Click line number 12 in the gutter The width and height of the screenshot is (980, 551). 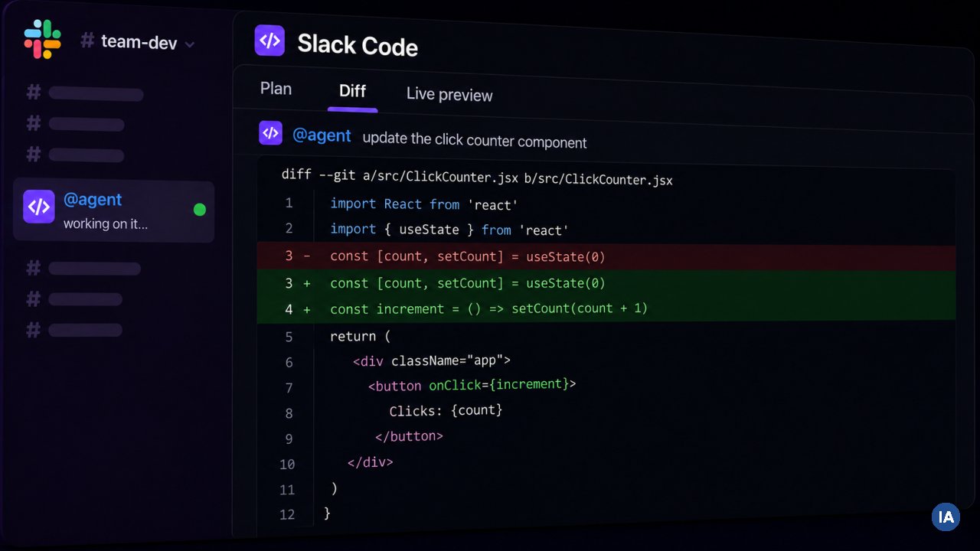(x=287, y=514)
